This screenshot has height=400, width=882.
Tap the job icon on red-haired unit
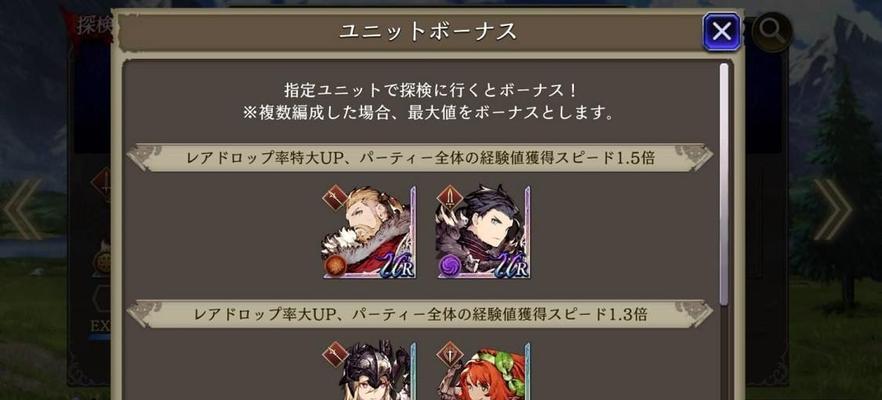[450, 355]
